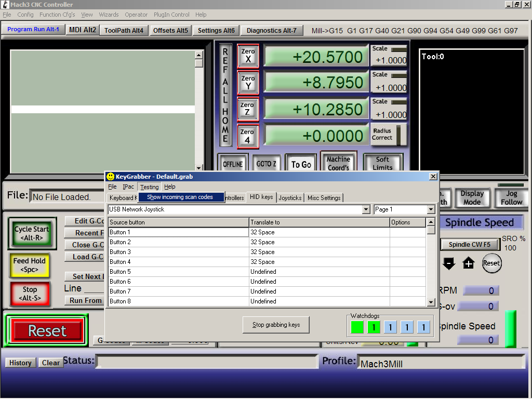Click Y axis position readout +8.7950
Image resolution: width=532 pixels, height=399 pixels.
pyautogui.click(x=316, y=83)
